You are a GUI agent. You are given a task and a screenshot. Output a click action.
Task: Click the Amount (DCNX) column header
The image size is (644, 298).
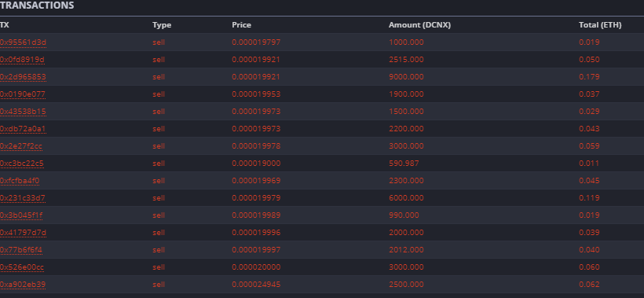[x=419, y=25]
